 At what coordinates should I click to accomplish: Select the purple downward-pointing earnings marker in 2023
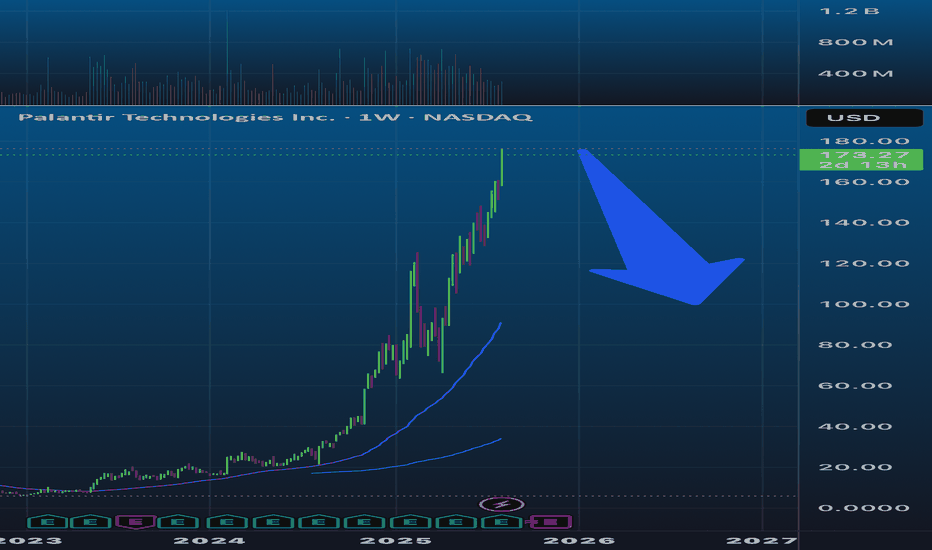[136, 522]
